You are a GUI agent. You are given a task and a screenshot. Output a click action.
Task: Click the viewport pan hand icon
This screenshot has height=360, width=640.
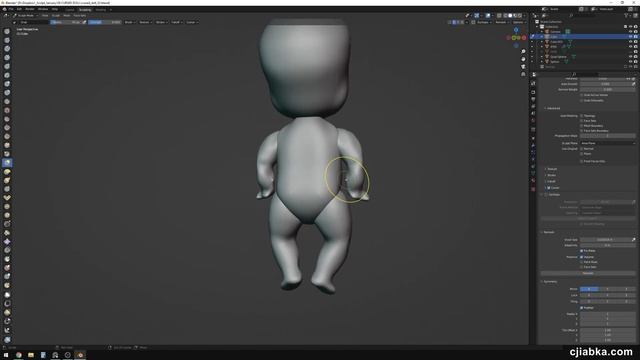pos(523,59)
